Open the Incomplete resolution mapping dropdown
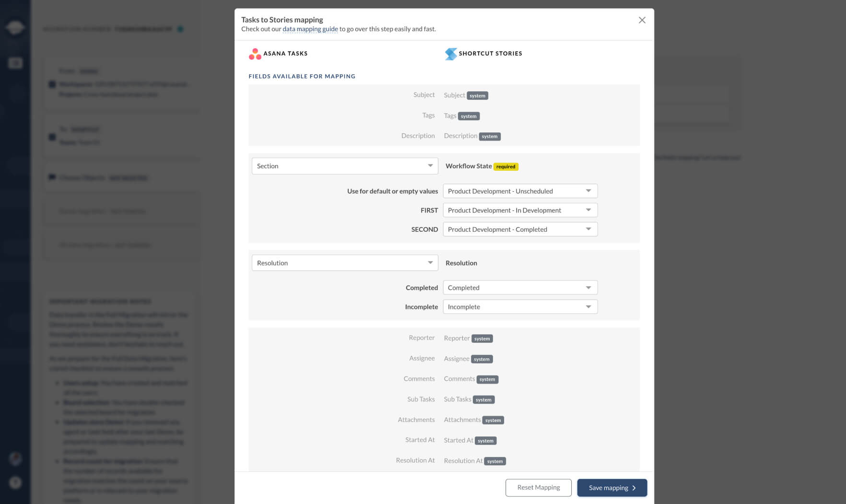The image size is (846, 504). pos(520,307)
